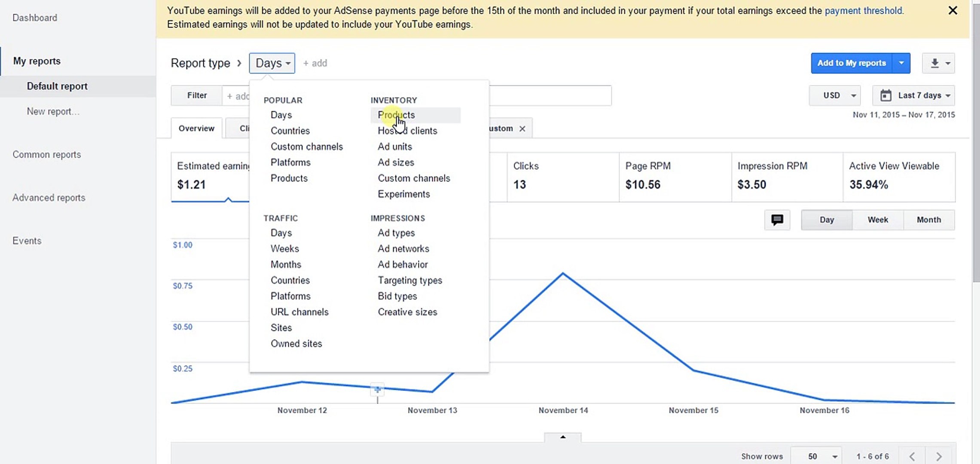Select Ad types under Impressions
The height and width of the screenshot is (464, 980).
point(396,233)
